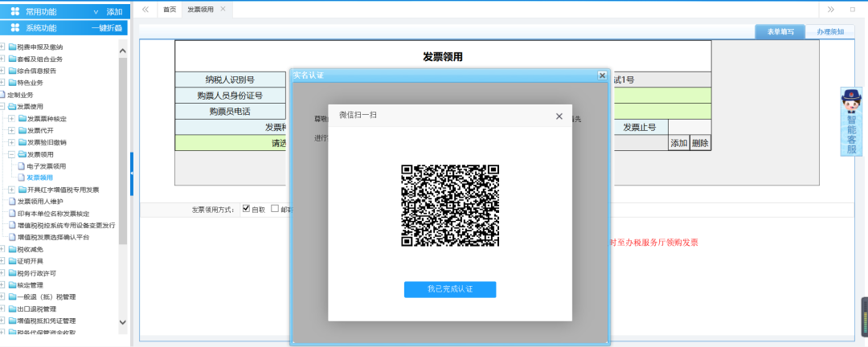Open 出口退税管理 in the tree
The image size is (868, 347).
point(36,308)
